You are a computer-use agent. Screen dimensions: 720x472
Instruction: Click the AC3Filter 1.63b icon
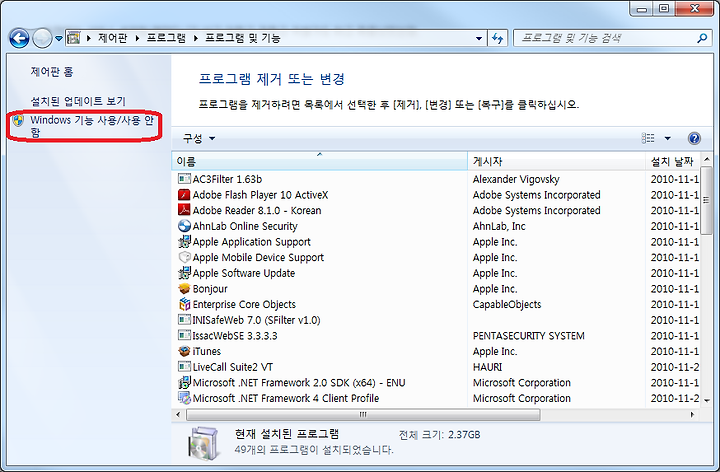[184, 179]
